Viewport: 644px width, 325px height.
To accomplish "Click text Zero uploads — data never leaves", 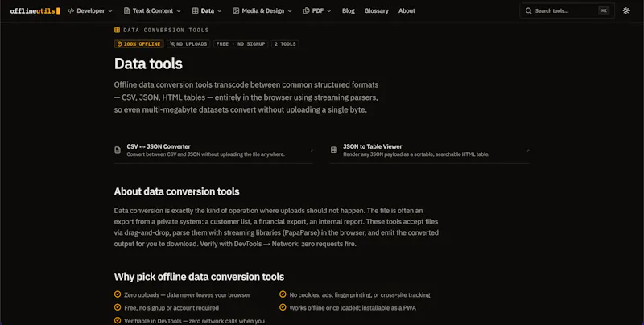I will [x=188, y=295].
